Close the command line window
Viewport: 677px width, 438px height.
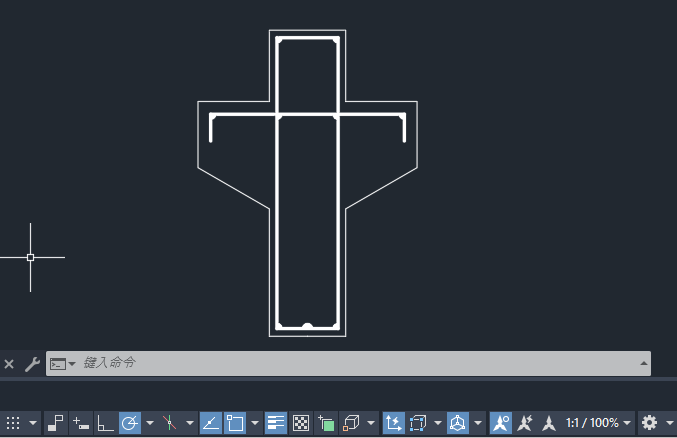pos(9,364)
